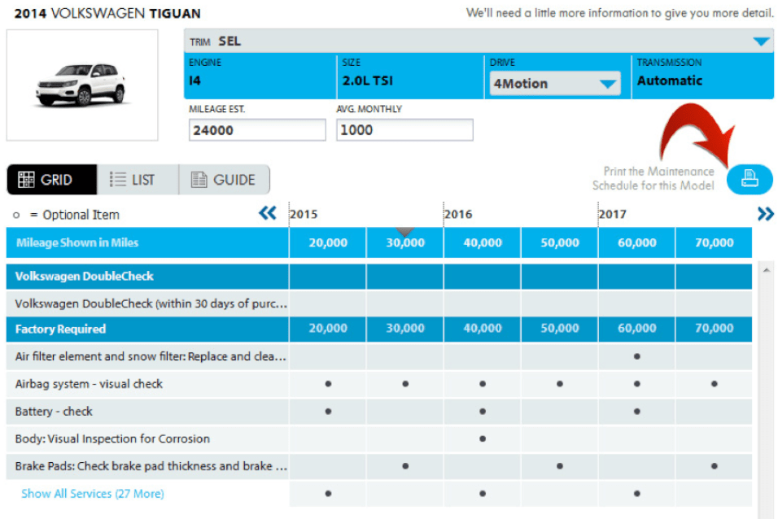Click Show All Services (27 More) link

click(92, 493)
